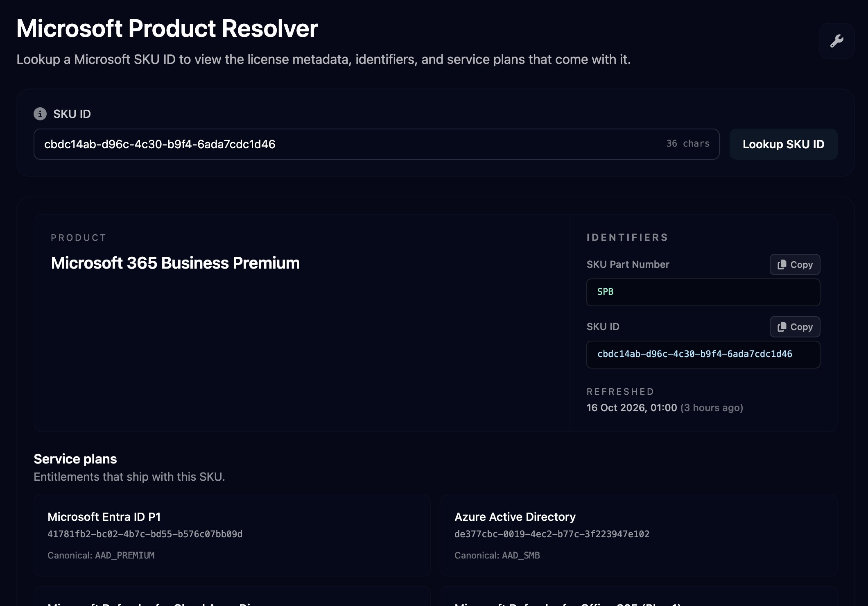Click the Canonical: AAD_PREMIUM label
The width and height of the screenshot is (868, 606).
point(101,555)
